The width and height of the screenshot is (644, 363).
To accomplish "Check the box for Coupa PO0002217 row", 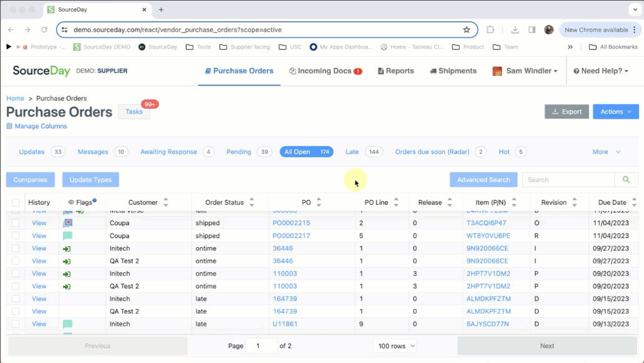I will pos(16,235).
